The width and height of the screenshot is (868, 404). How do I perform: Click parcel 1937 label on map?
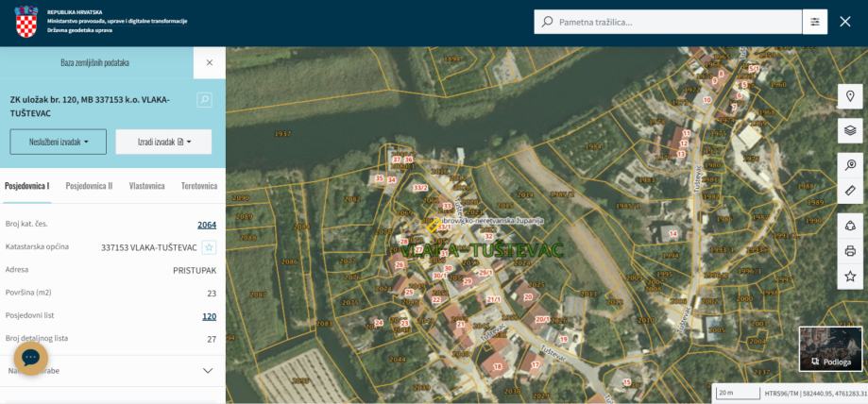[x=282, y=134]
